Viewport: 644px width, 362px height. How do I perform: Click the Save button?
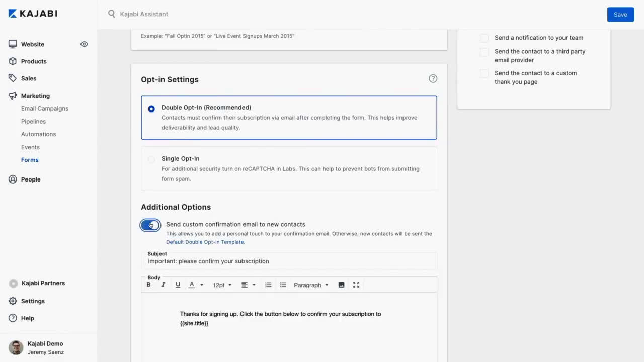(620, 15)
